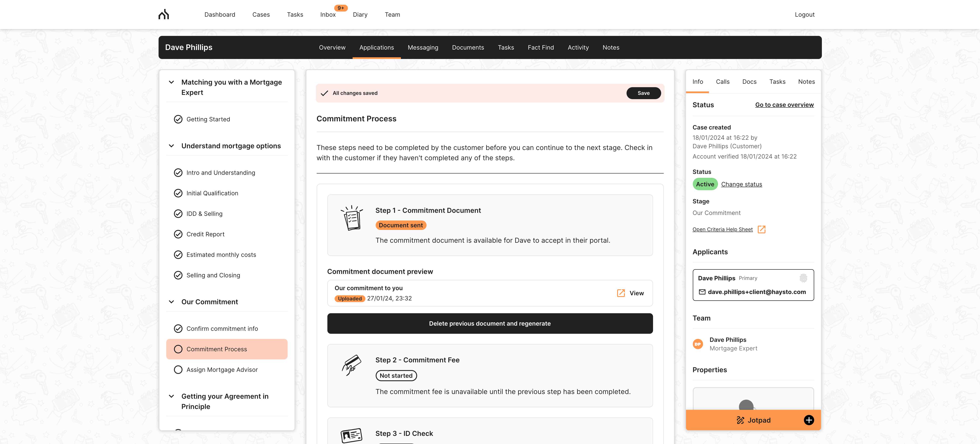Click the Haysto house logo icon
This screenshot has height=444, width=980.
164,15
